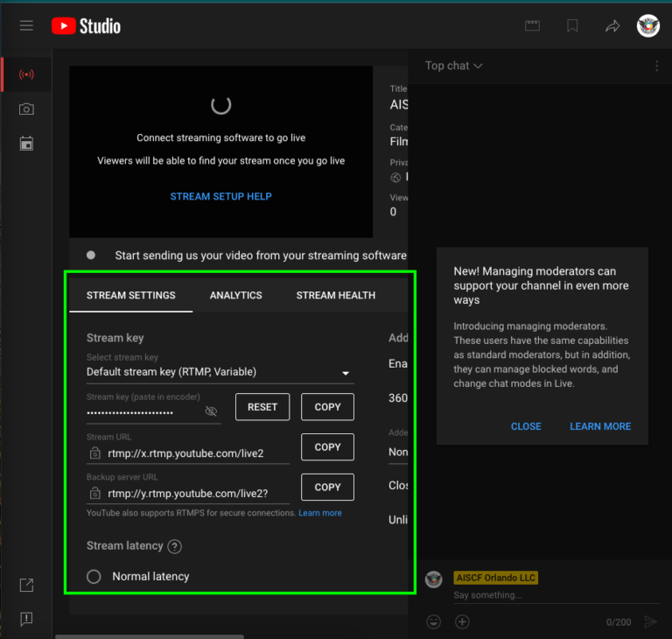Open the channel account avatar
This screenshot has width=672, height=639.
coord(648,26)
